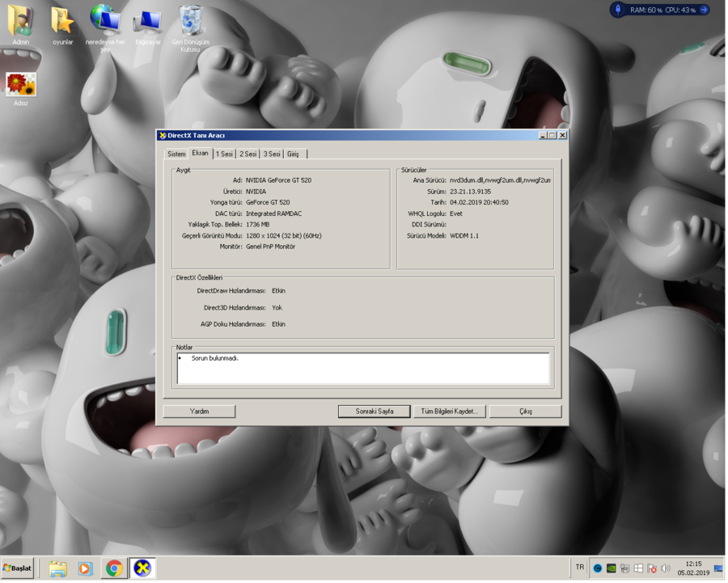Click the blue C tray icon

[598, 568]
